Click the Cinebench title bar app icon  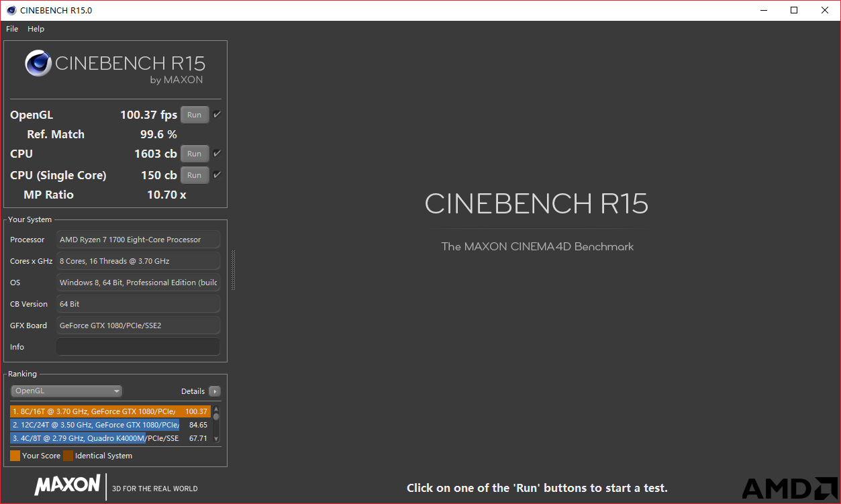11,10
